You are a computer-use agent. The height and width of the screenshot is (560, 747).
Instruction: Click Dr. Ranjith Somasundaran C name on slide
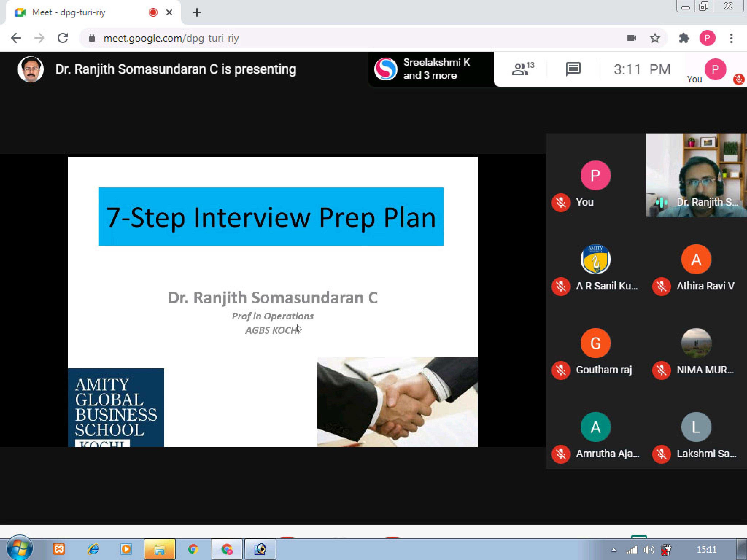click(273, 298)
